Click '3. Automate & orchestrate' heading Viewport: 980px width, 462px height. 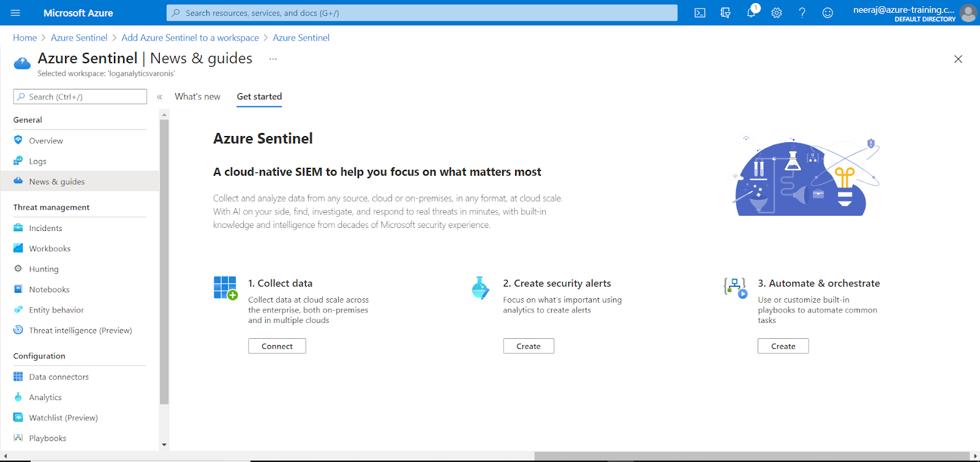coord(819,283)
